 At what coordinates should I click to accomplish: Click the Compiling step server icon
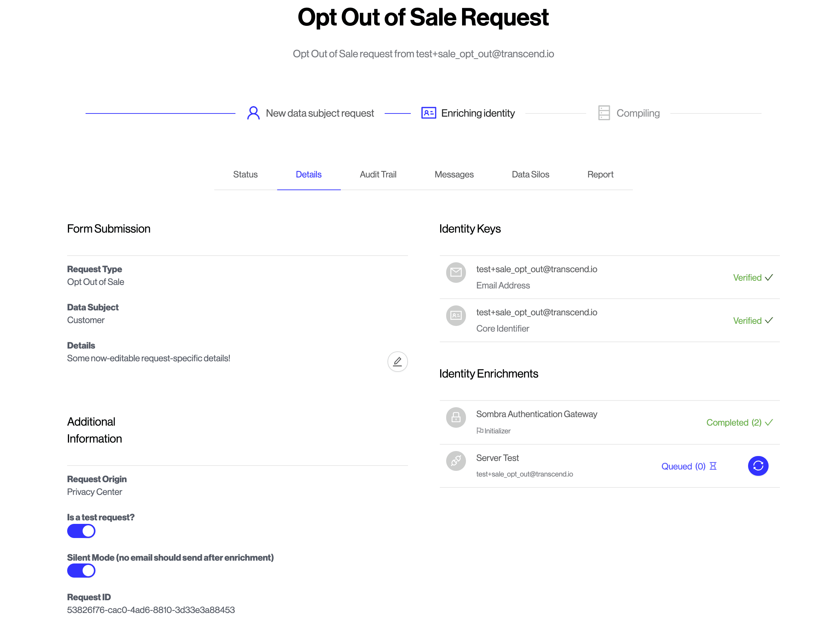tap(604, 113)
